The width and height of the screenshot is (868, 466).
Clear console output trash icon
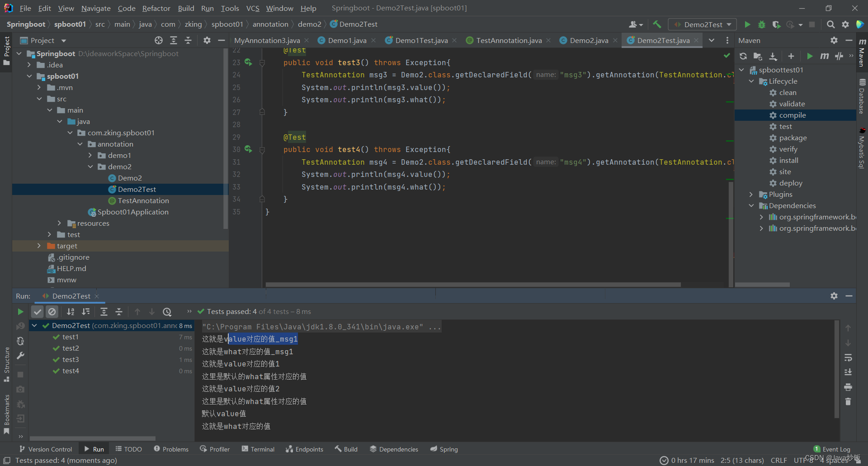tap(848, 402)
